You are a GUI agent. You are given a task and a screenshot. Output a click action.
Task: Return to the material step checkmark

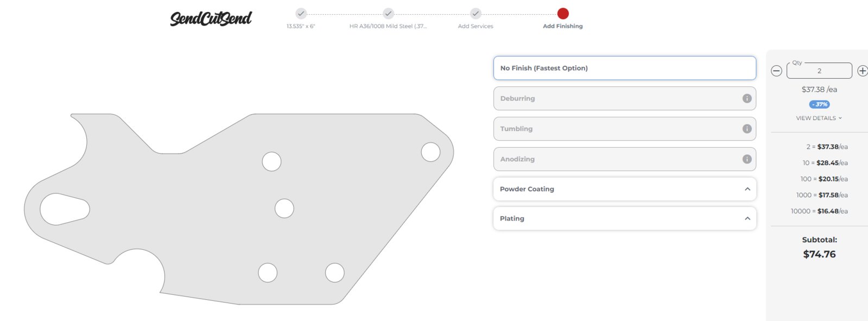click(388, 14)
